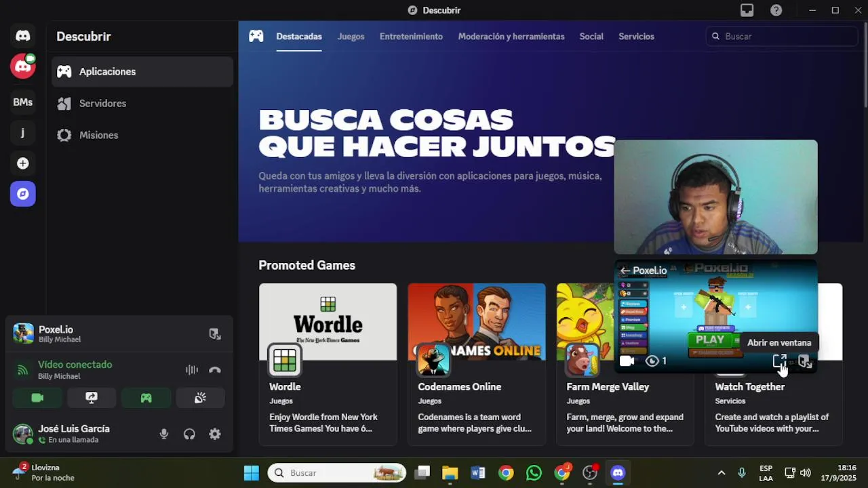This screenshot has height=488, width=868.
Task: Select the Discover compass icon
Action: pyautogui.click(x=22, y=194)
